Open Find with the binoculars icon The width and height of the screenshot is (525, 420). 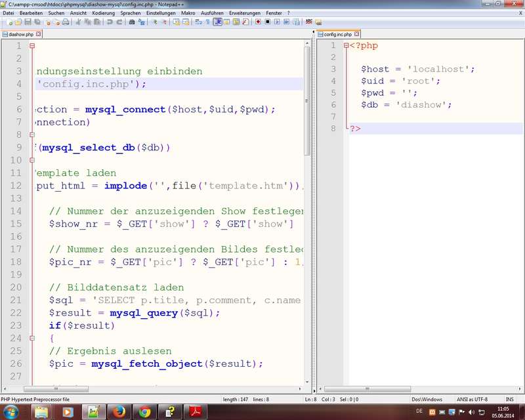[x=132, y=22]
